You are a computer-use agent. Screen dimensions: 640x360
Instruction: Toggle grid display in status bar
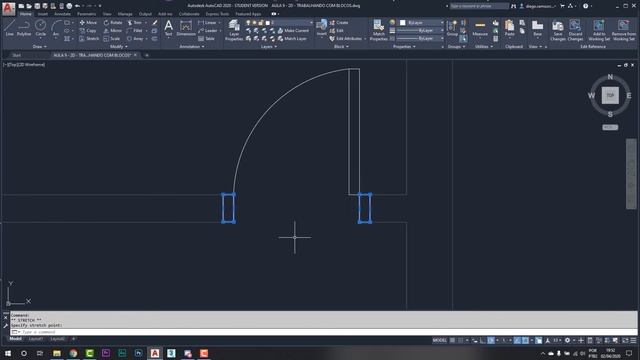pyautogui.click(x=452, y=340)
